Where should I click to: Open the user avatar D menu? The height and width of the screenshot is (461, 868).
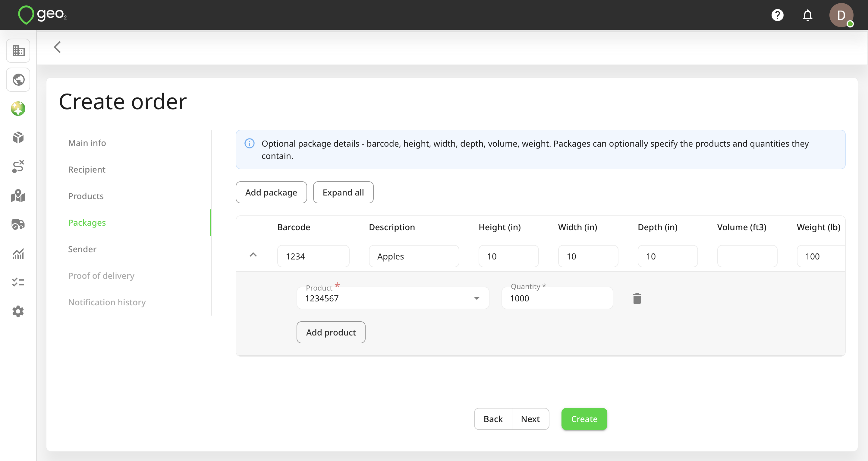point(841,15)
